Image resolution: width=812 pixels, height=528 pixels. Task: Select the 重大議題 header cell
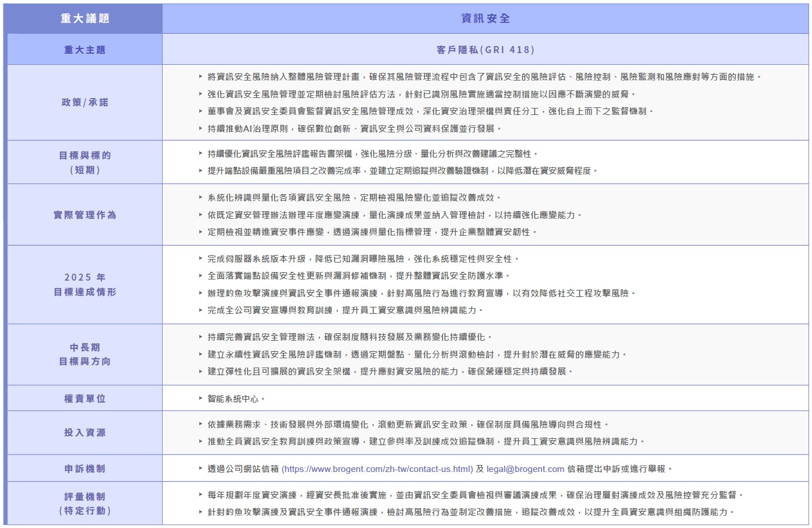coord(85,19)
